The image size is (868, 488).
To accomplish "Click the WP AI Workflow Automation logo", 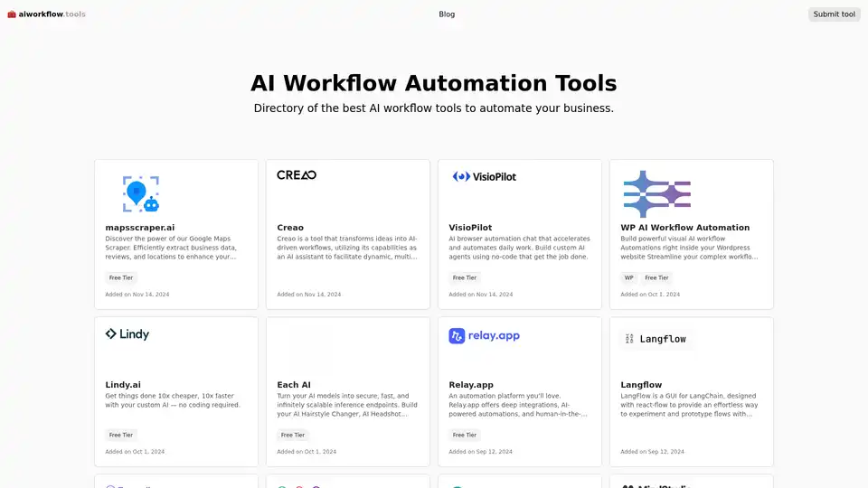I will tap(657, 193).
